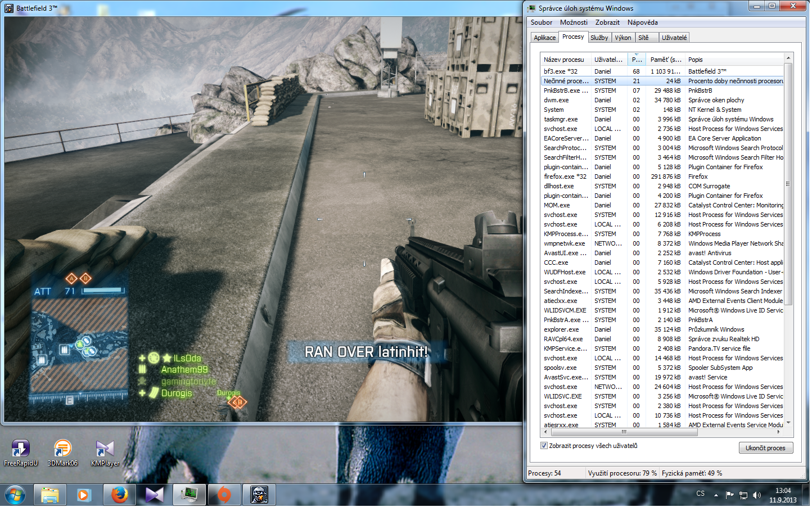This screenshot has width=812, height=507.
Task: Click the vertical scrollbar thumb in process list
Action: click(x=788, y=184)
